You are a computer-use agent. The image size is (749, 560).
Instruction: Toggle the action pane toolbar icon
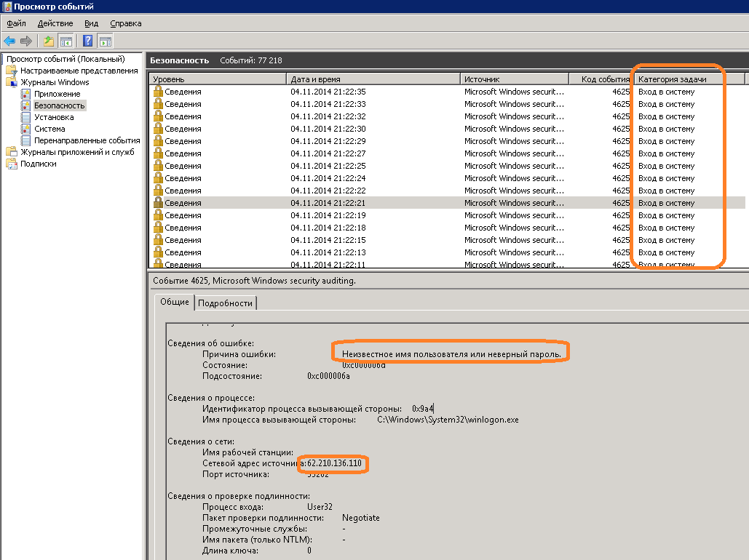click(105, 41)
